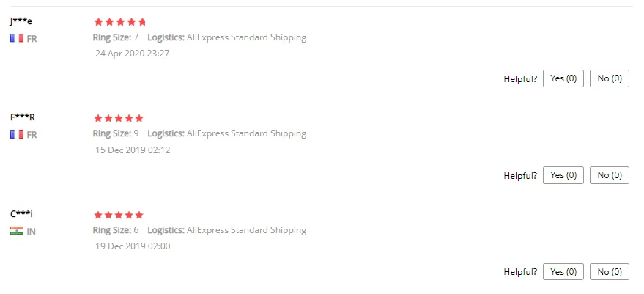Click Ring Size: 9 in F***R's review
This screenshot has height=294, width=644.
[116, 133]
